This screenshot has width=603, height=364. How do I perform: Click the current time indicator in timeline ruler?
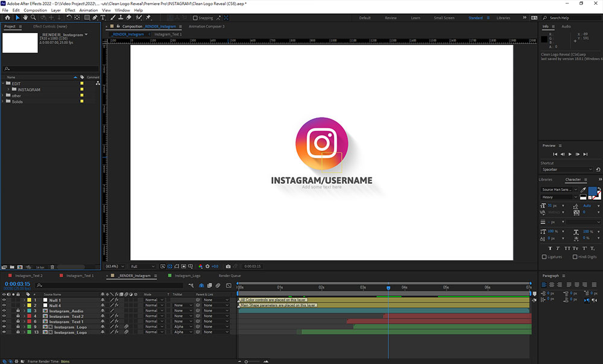click(x=388, y=287)
